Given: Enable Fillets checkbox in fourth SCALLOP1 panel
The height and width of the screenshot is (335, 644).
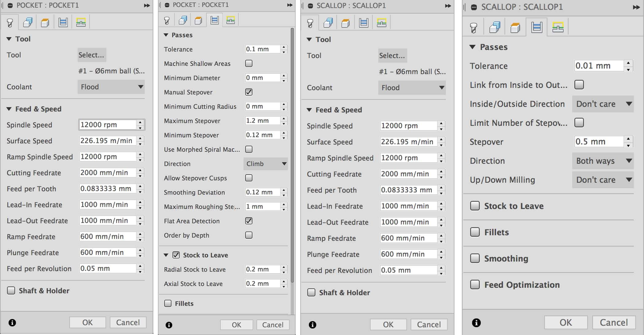Looking at the screenshot, I should click(x=475, y=232).
